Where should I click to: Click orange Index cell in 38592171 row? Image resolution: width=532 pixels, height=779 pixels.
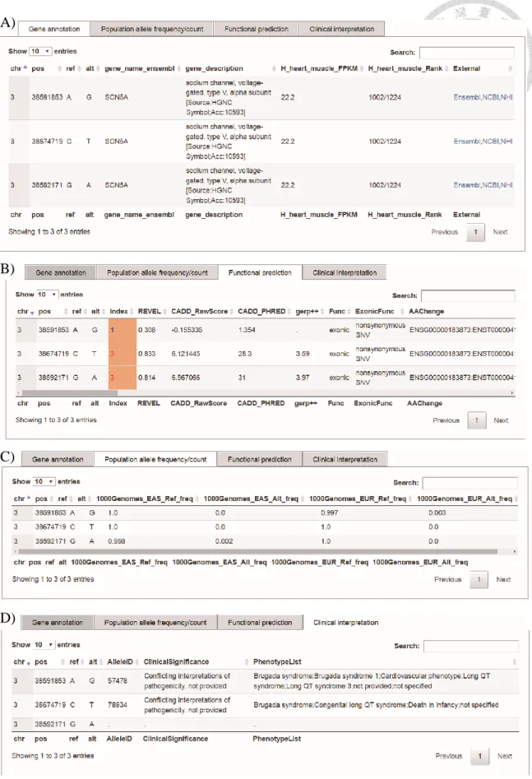[x=123, y=378]
